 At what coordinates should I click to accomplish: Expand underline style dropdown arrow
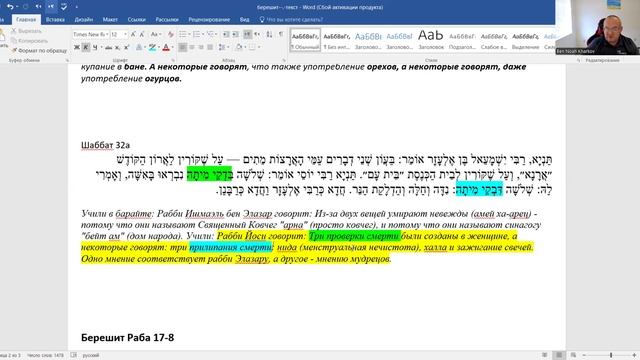[x=101, y=47]
